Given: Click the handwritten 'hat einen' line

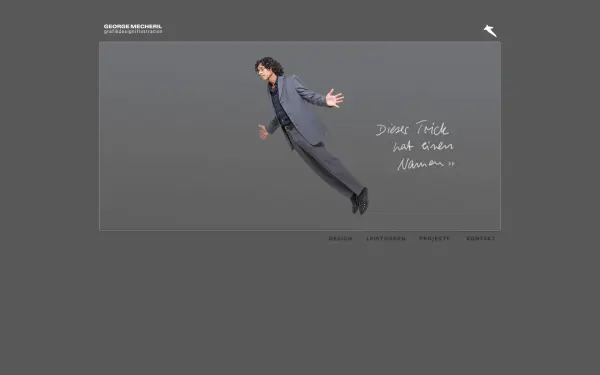Looking at the screenshot, I should 423,146.
